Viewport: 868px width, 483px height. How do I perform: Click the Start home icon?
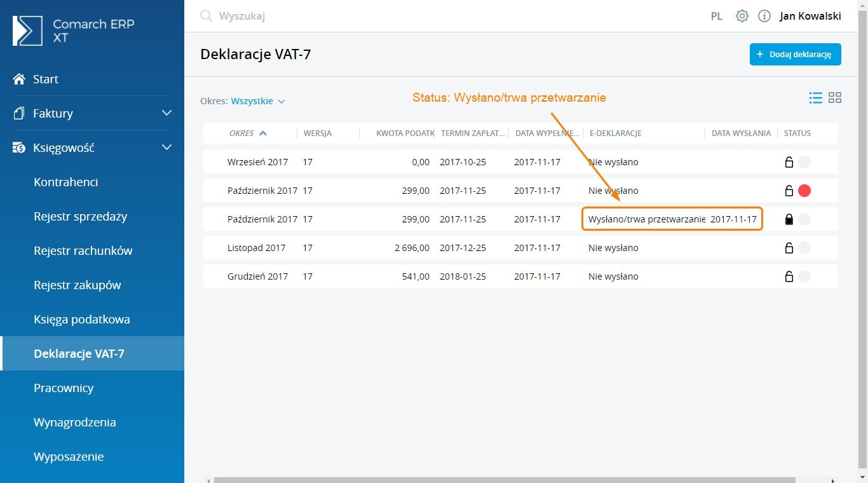(19, 79)
